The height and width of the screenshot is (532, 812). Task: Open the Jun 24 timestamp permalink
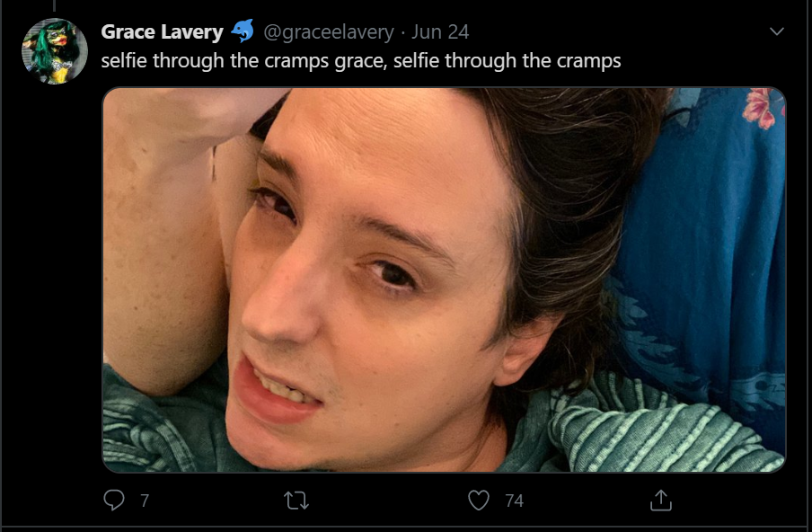tap(440, 32)
